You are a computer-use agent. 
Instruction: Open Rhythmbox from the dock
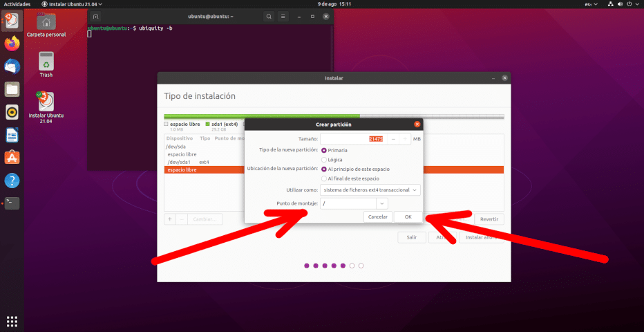[x=12, y=112]
